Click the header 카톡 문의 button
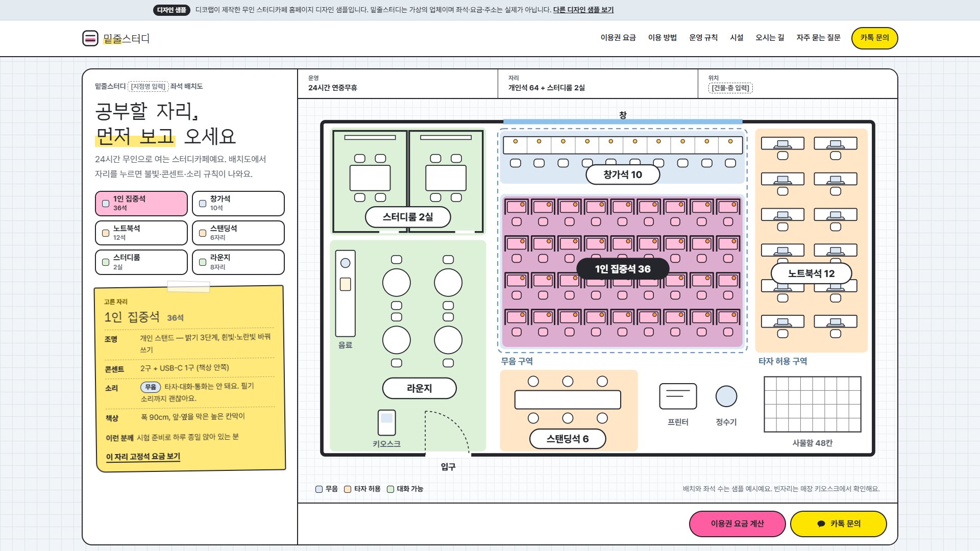The image size is (980, 551). pos(874,38)
